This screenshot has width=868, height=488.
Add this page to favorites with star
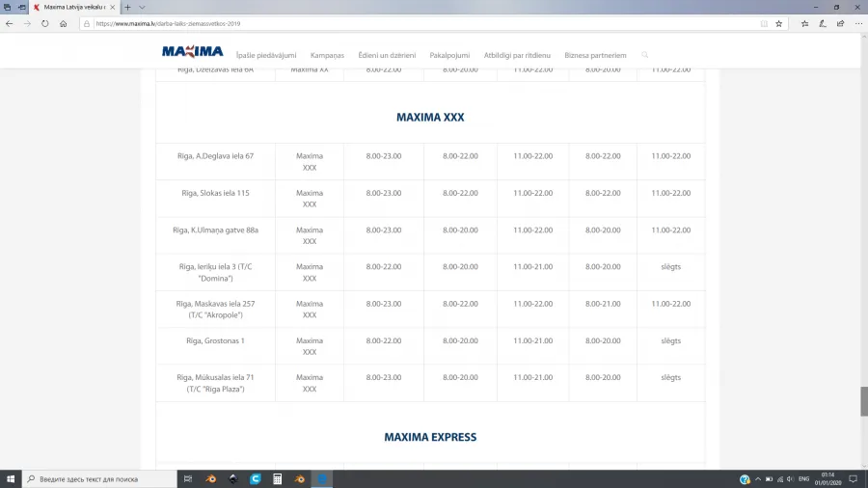779,24
